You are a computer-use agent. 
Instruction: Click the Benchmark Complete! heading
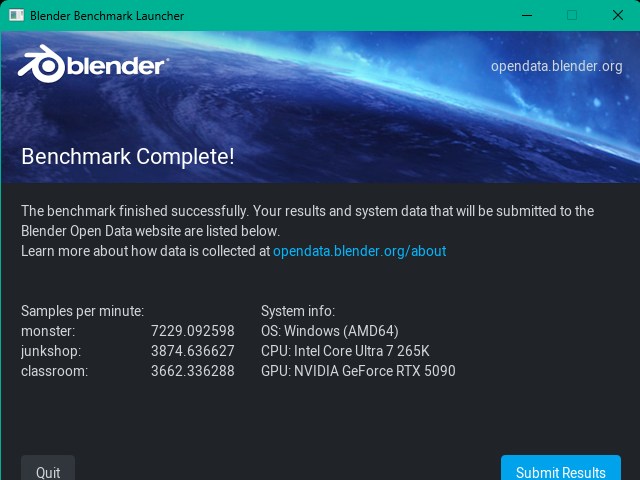[128, 157]
